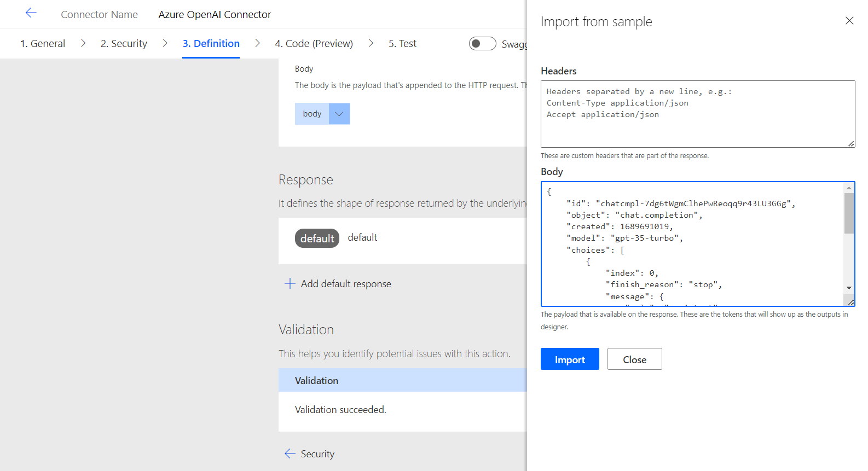The image size is (868, 471).
Task: Click the Body textarea scrollbar down arrow
Action: click(849, 288)
